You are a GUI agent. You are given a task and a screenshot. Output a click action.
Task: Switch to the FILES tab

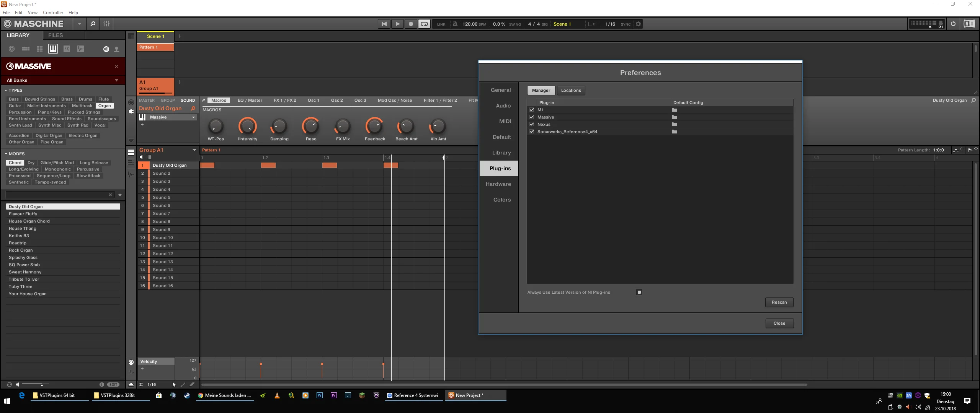56,35
